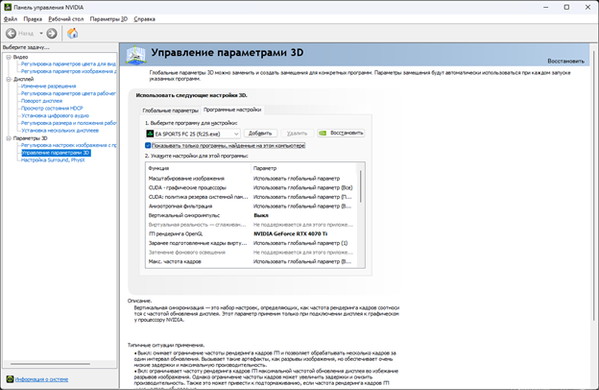The image size is (599, 390).
Task: Click the Функция column header
Action: click(198, 168)
